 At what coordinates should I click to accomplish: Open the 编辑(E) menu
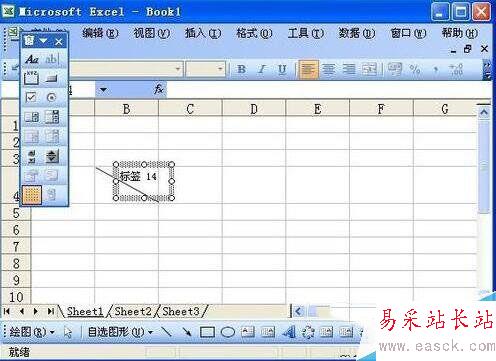coord(100,33)
